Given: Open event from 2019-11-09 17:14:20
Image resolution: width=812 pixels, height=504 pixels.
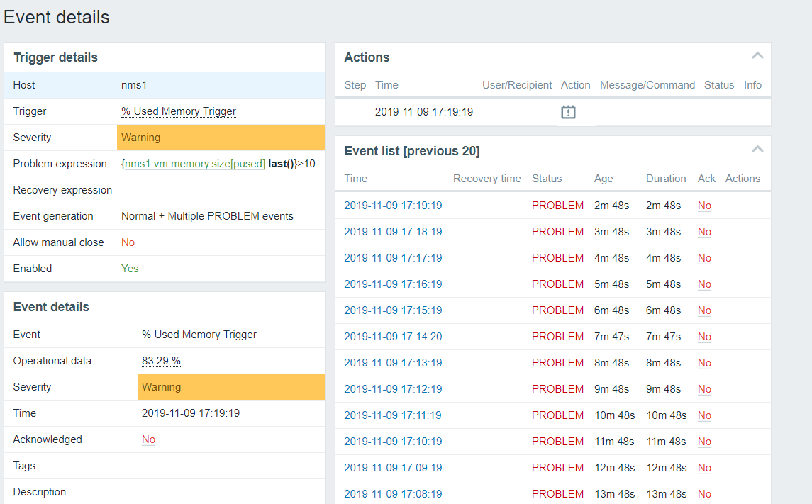Looking at the screenshot, I should click(393, 337).
